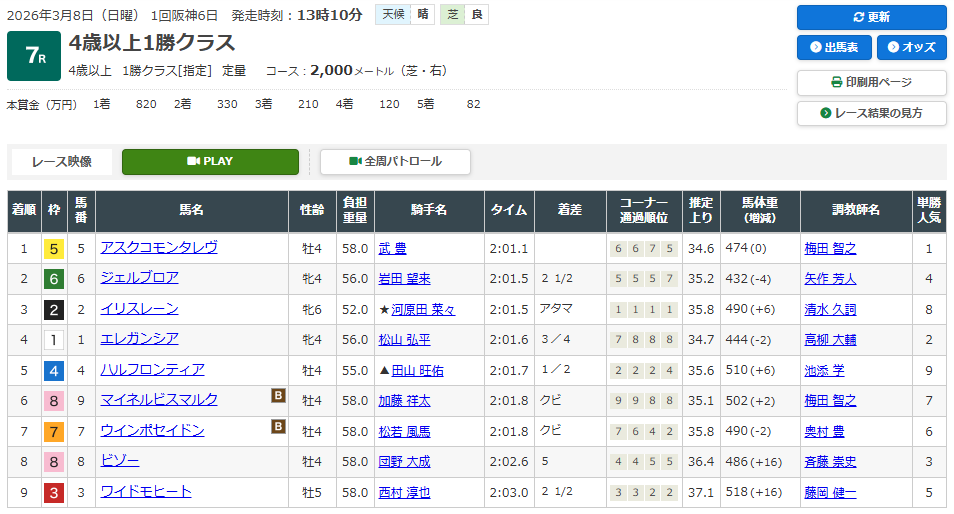Open jockey 河原田 菜々 profile link

coord(423,310)
